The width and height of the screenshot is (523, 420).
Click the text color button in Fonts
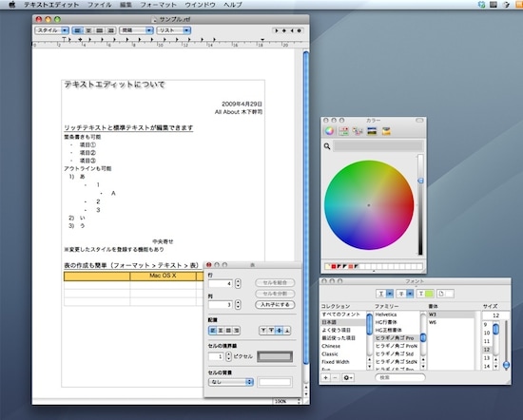click(x=425, y=294)
